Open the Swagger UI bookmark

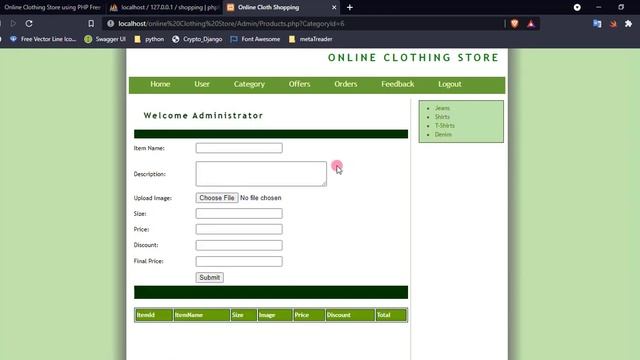click(105, 39)
